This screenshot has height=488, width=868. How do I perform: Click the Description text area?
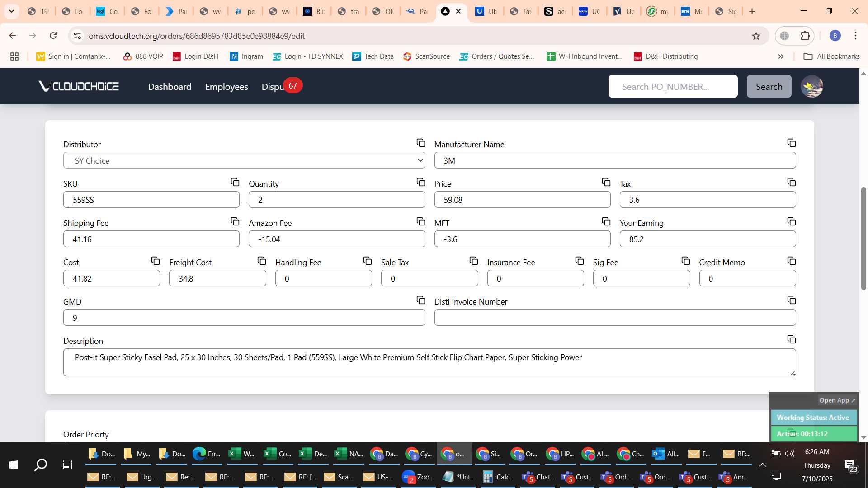click(x=429, y=362)
